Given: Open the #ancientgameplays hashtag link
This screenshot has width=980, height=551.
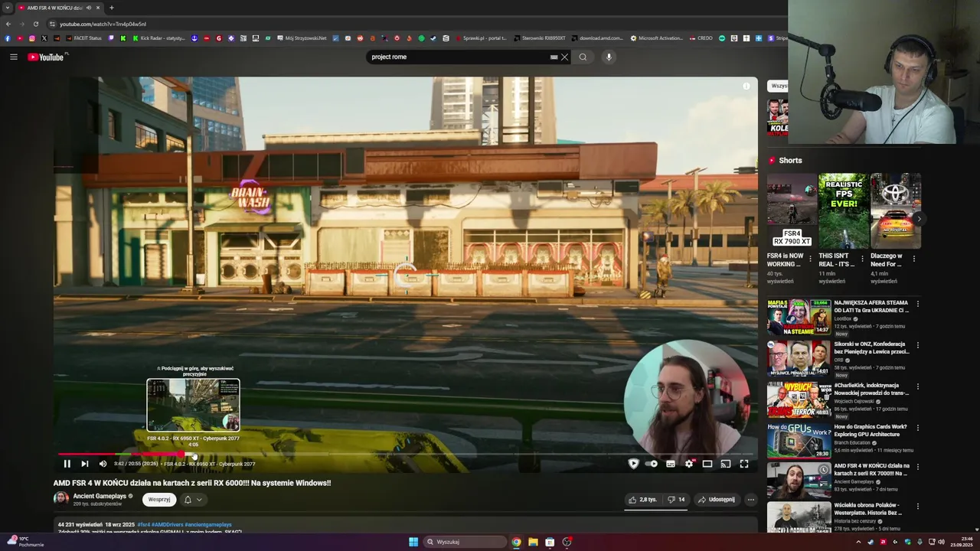Looking at the screenshot, I should point(207,525).
